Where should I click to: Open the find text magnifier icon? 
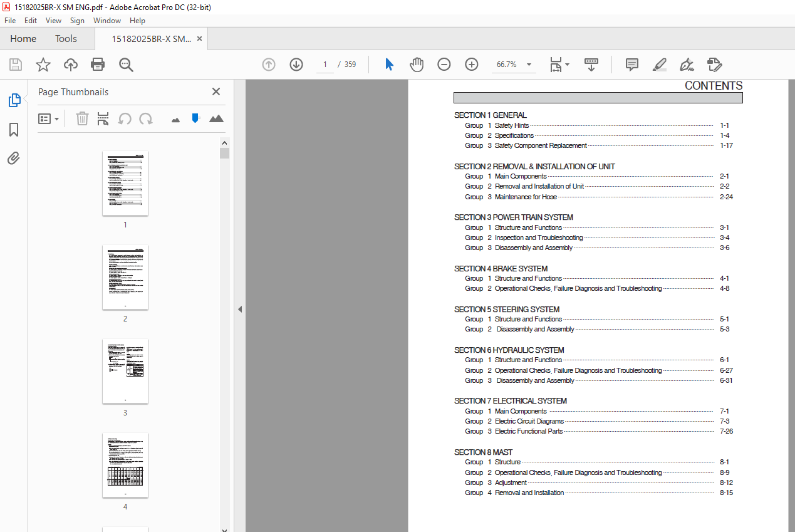pyautogui.click(x=126, y=65)
